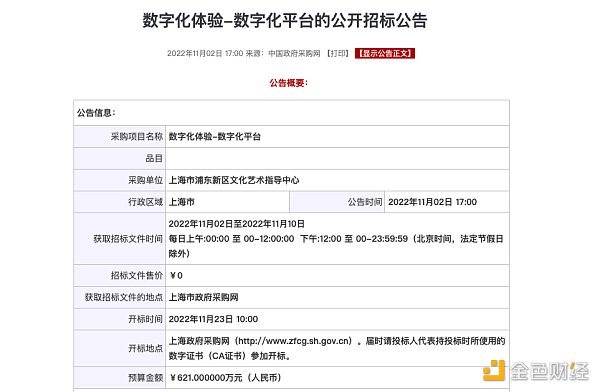The height and width of the screenshot is (392, 600).
Task: Click the source text 中国政府采购网
Action: [294, 53]
